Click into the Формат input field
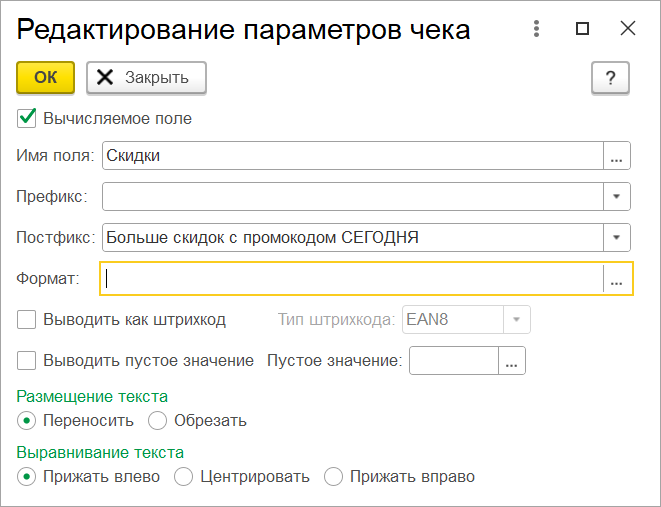Viewport: 661px width, 507px height. tap(352, 281)
